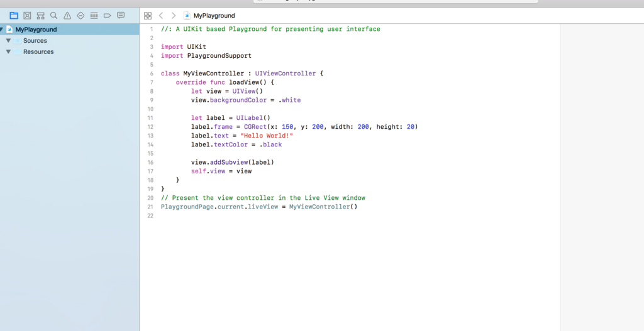Click the comment on line 1

tap(270, 29)
